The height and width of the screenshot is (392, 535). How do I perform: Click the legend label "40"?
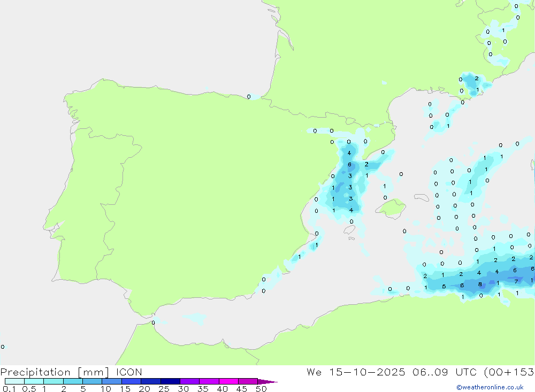(222, 389)
